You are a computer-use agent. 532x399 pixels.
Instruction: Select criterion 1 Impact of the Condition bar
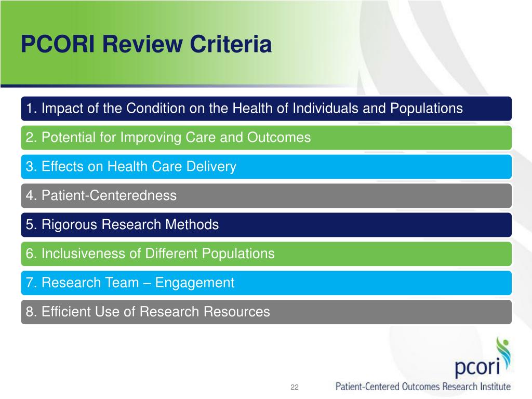coord(267,109)
